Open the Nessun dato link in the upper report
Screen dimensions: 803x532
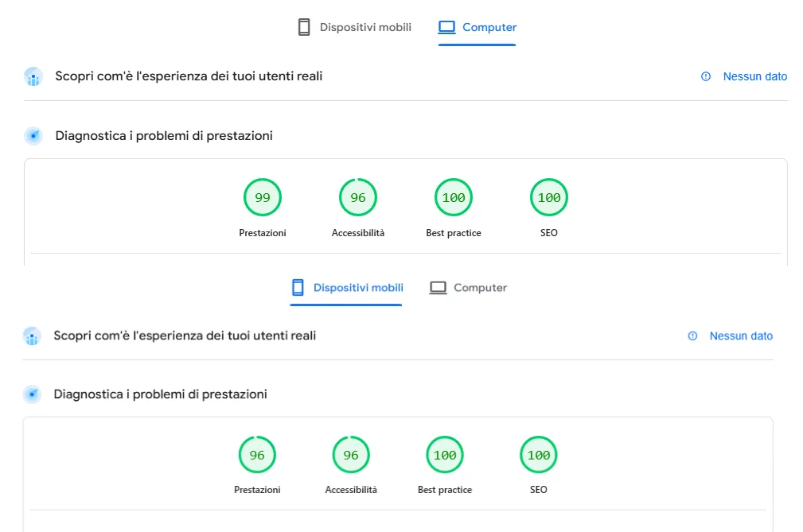tap(754, 76)
